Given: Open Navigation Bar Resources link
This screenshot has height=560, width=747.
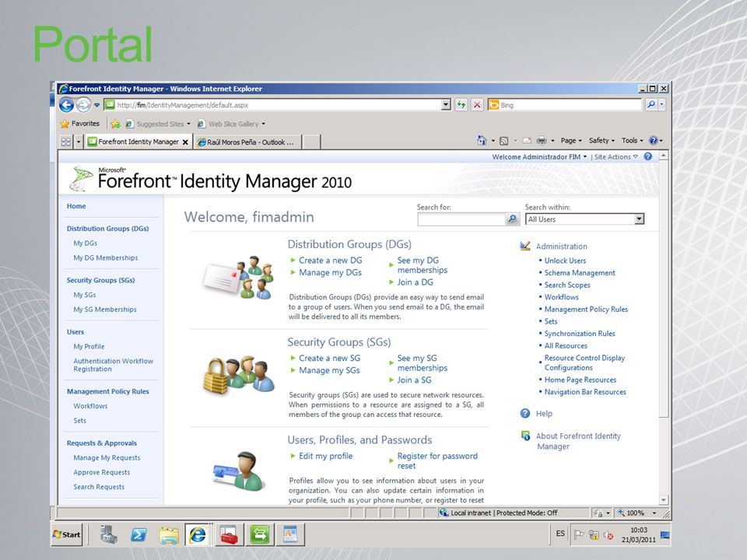Looking at the screenshot, I should 585,392.
